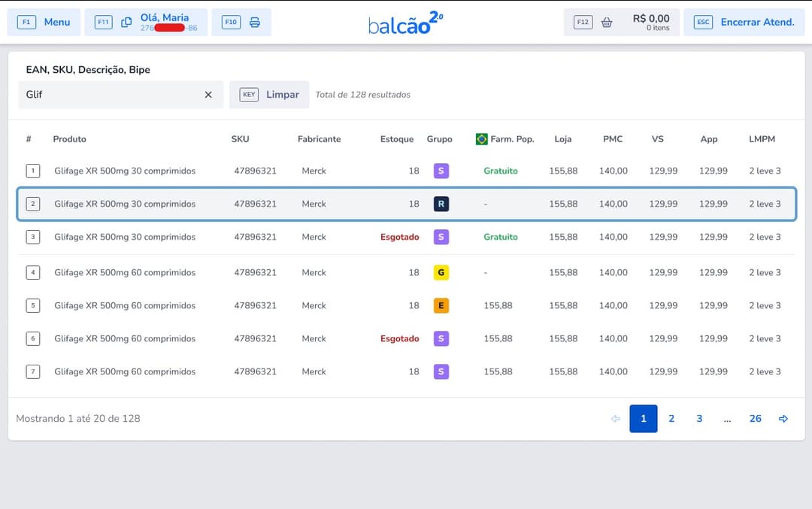Select row number badge 3

[x=33, y=237]
